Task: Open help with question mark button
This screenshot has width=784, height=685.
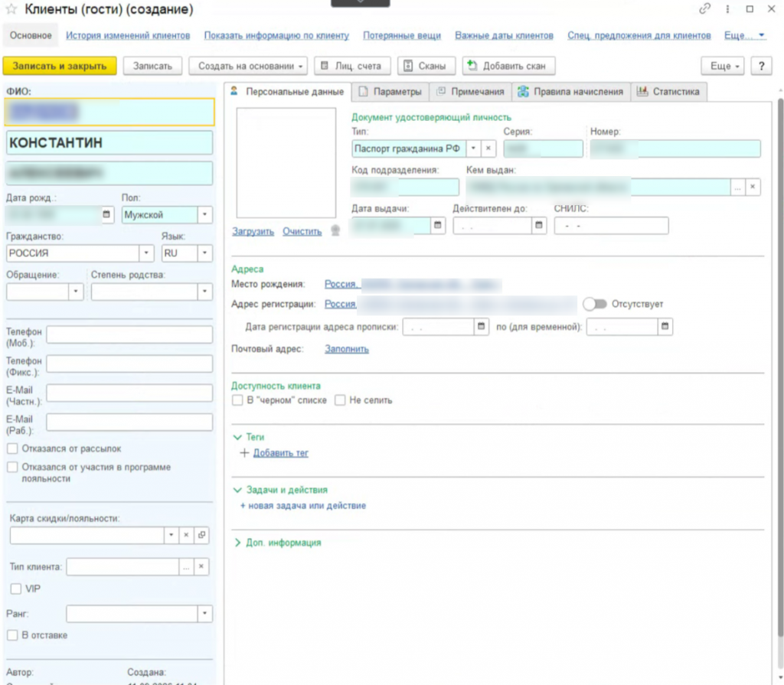Action: [761, 66]
